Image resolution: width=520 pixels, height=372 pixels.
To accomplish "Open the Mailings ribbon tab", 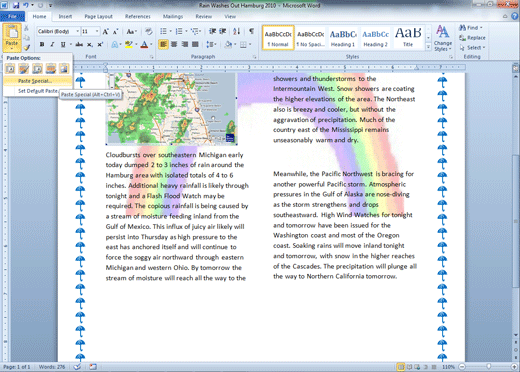I will (x=173, y=16).
